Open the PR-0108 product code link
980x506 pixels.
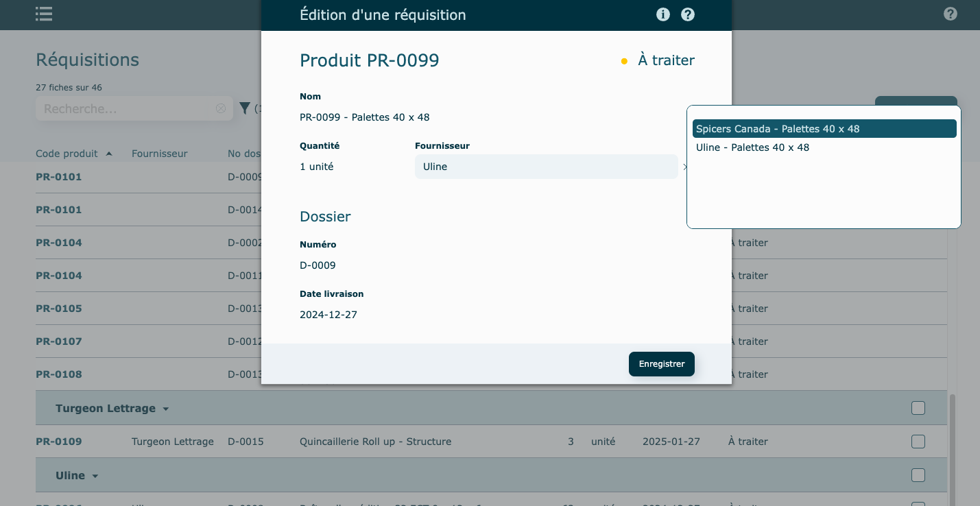tap(59, 374)
